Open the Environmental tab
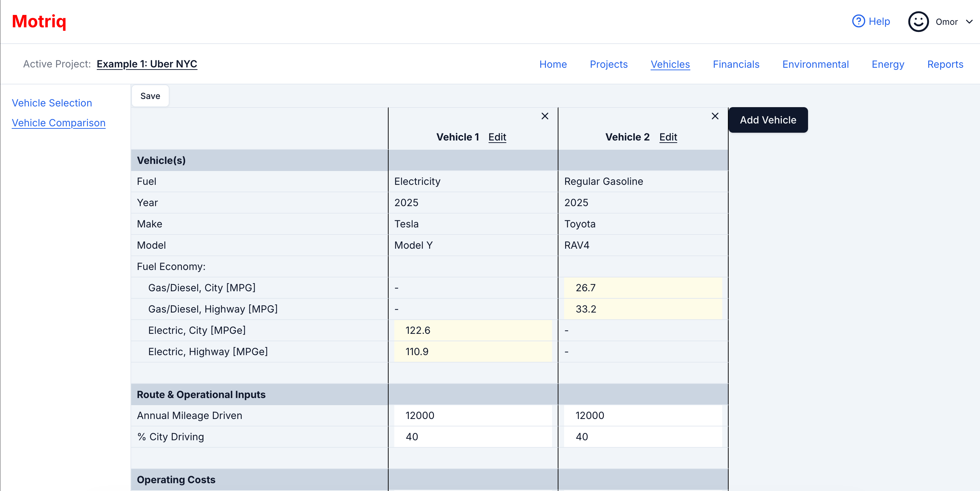 tap(815, 64)
